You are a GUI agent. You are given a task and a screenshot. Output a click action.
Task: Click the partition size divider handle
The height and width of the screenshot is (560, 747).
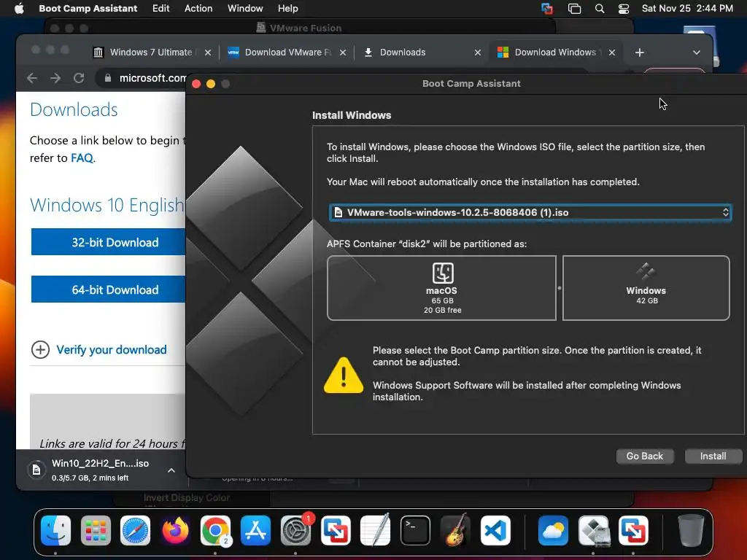tap(560, 288)
